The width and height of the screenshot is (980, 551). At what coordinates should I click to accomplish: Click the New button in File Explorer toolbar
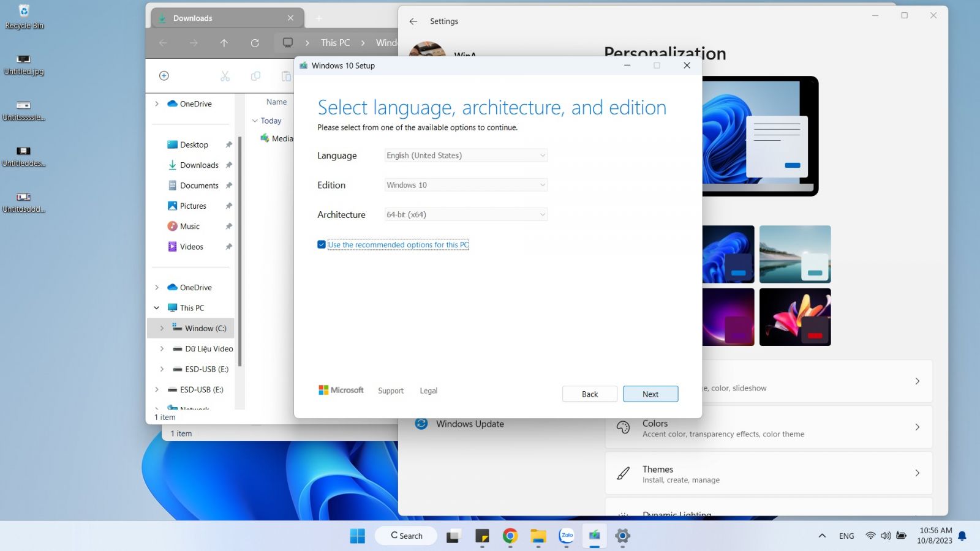coord(164,76)
